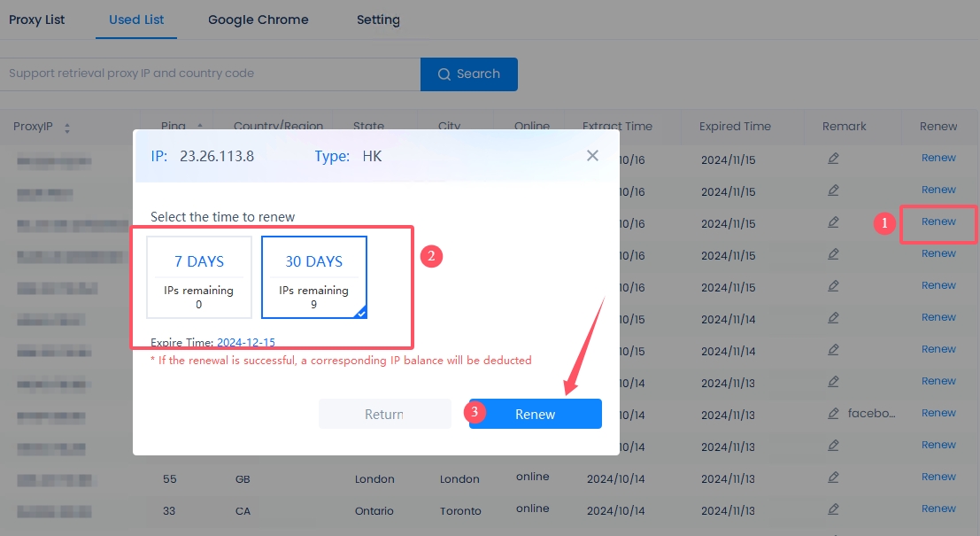980x536 pixels.
Task: Select the 7 DAYS renewal option
Action: pyautogui.click(x=199, y=276)
